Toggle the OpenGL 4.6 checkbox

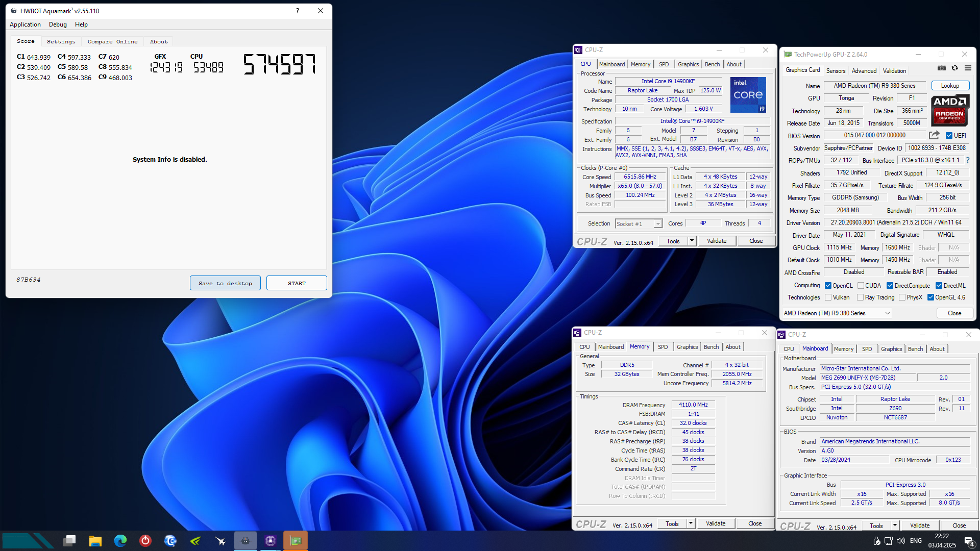coord(930,297)
